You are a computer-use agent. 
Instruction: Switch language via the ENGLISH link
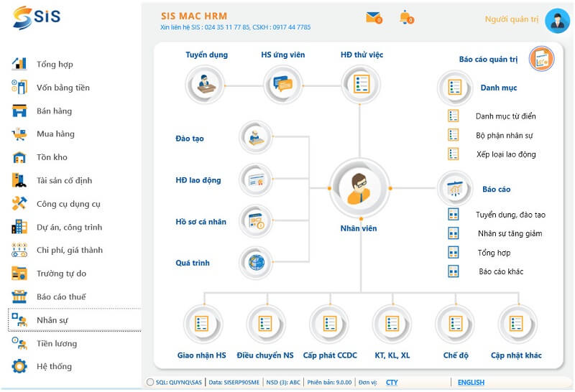[471, 383]
